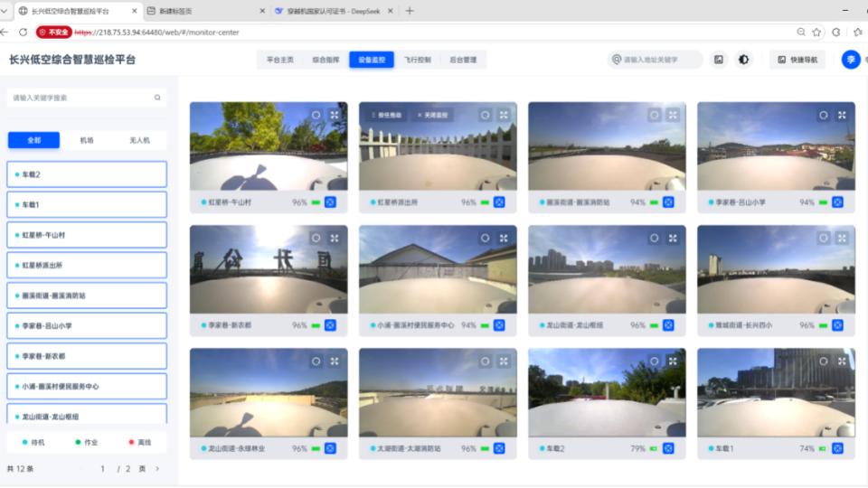This screenshot has width=868, height=488.
Task: Click the 车载1 device list entry
Action: pos(87,205)
